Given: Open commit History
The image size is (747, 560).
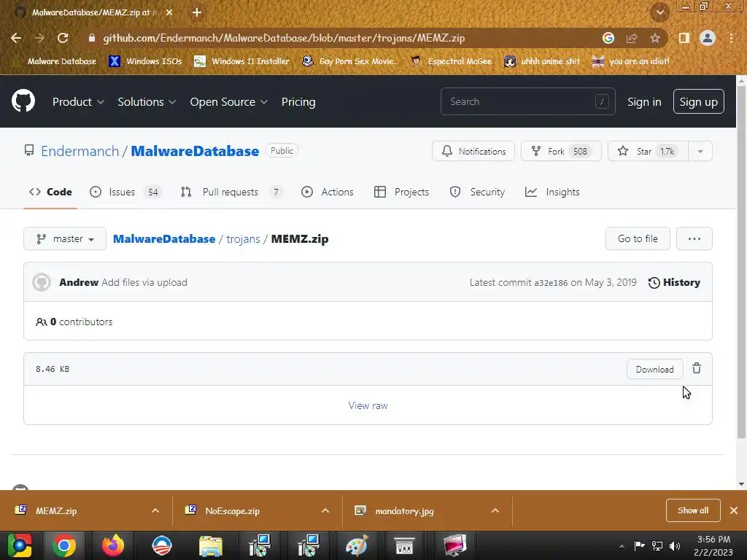Looking at the screenshot, I should [x=675, y=282].
